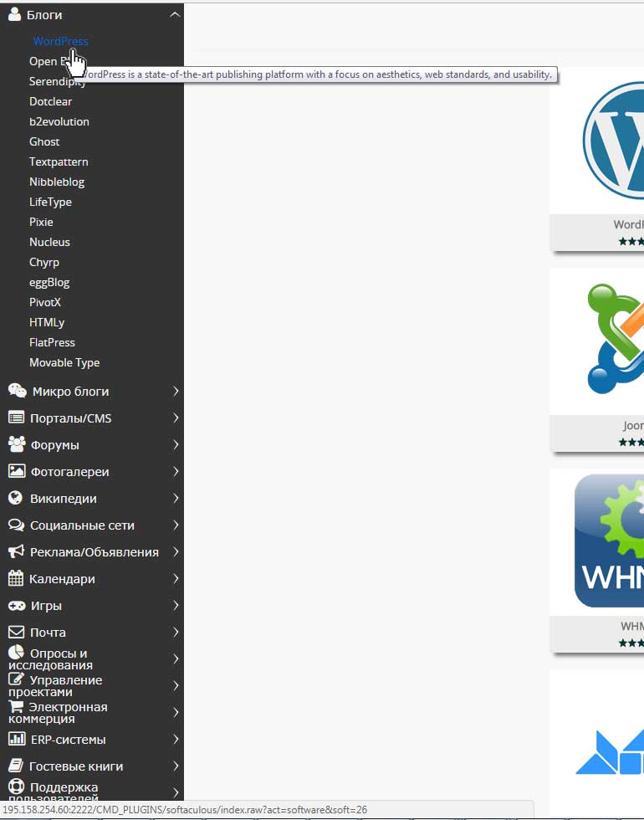Open the Электронная коммерция category
Viewport: 644px width, 820px height.
[x=58, y=712]
